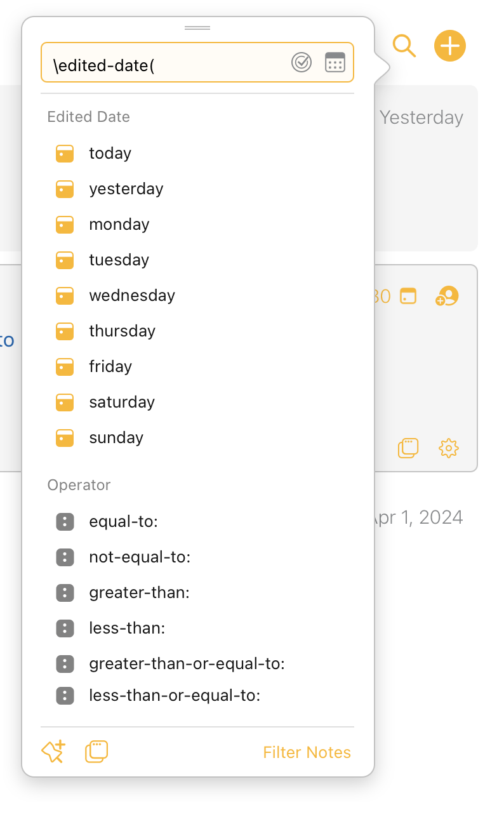Click the stacked notes icon in popover footer
504x824 pixels.
[96, 752]
